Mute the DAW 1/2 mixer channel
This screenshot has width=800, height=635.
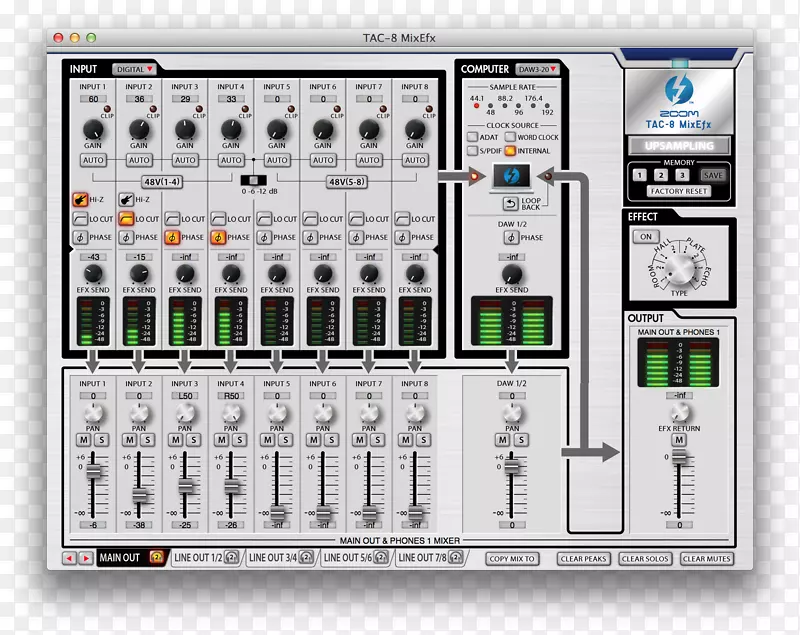tap(503, 440)
